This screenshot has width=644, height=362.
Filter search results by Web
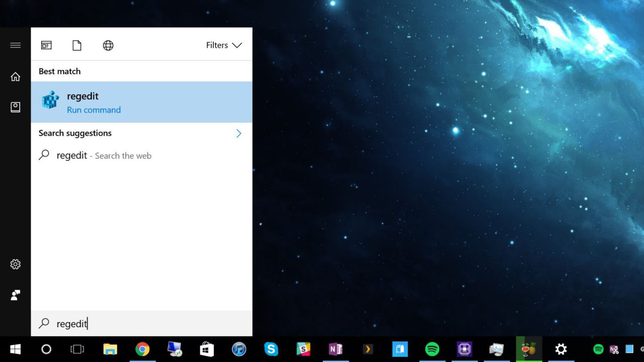(108, 45)
